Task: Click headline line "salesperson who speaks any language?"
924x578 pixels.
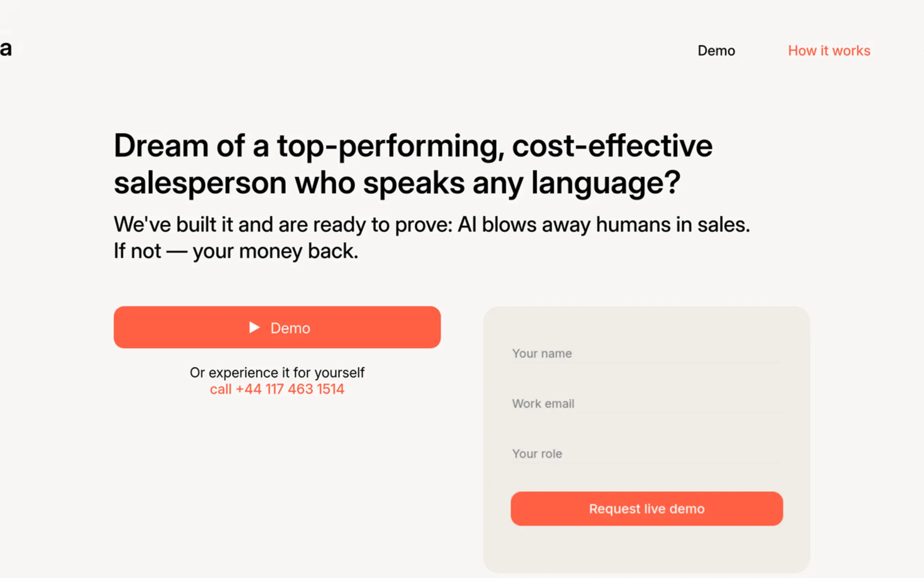Action: 397,183
